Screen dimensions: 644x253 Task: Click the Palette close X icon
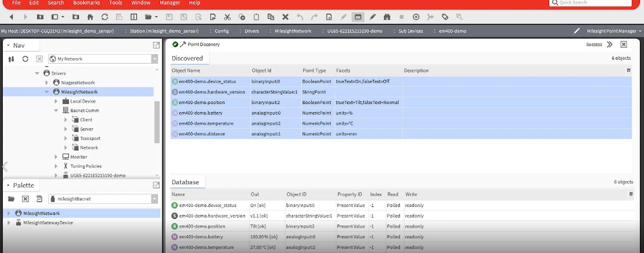(x=25, y=199)
